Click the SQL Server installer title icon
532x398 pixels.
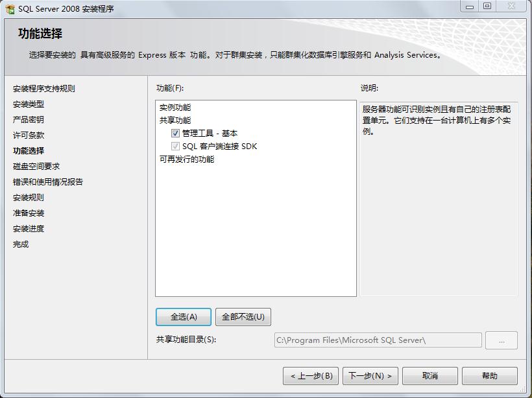tap(10, 9)
